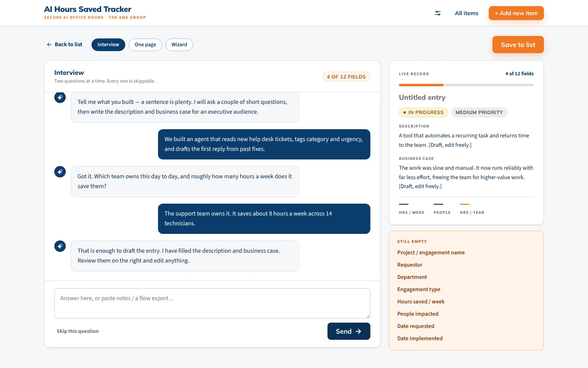Screen dimensions: 588x368
Task: Select Project / engagement name empty field
Action: [431, 253]
